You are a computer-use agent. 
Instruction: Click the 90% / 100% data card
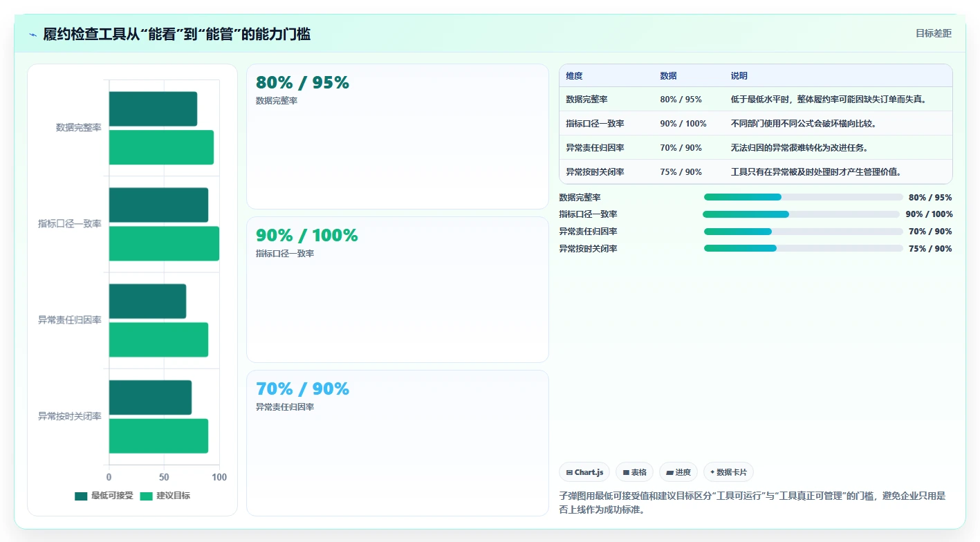398,290
